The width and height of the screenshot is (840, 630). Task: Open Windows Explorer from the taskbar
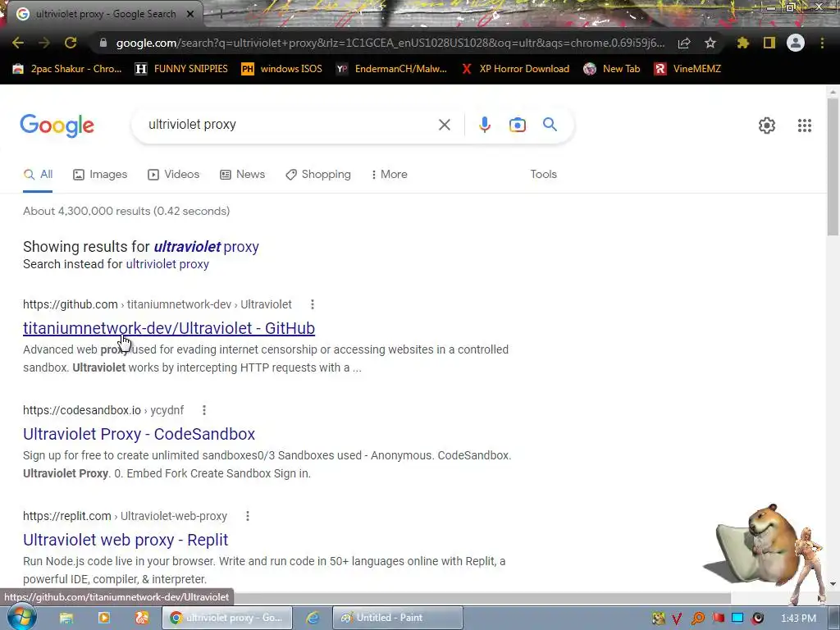(66, 618)
